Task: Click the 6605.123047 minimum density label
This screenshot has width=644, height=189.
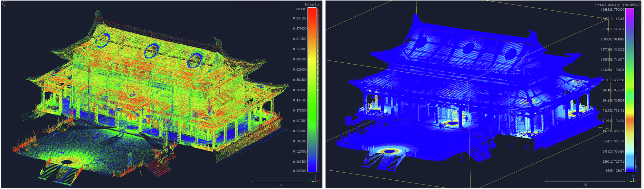Action: 614,171
